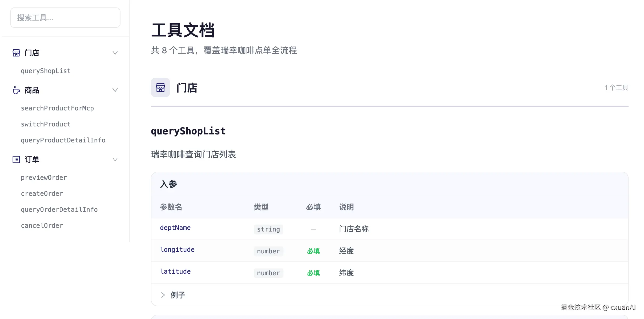The width and height of the screenshot is (644, 319).
Task: Open cancelOrder in the sidebar
Action: tap(42, 226)
